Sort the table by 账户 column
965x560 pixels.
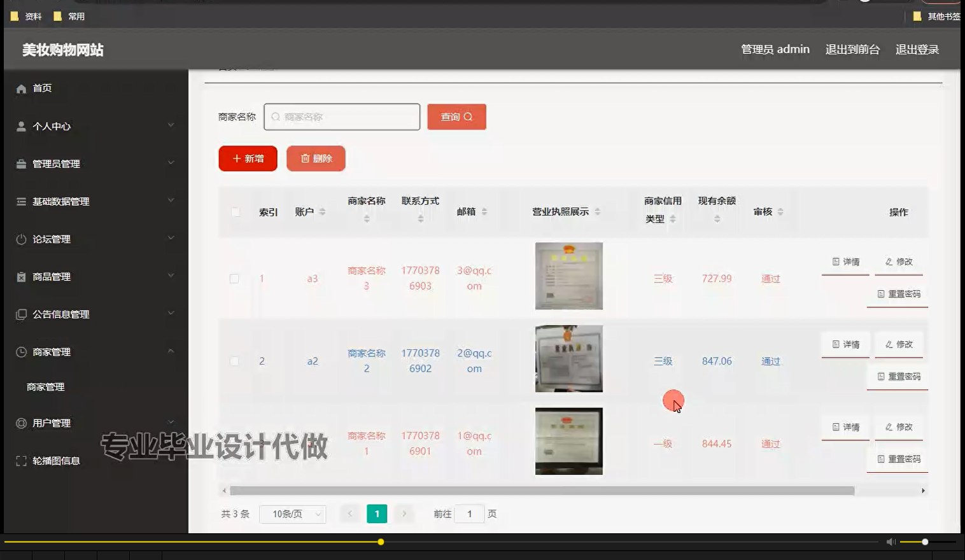(322, 212)
